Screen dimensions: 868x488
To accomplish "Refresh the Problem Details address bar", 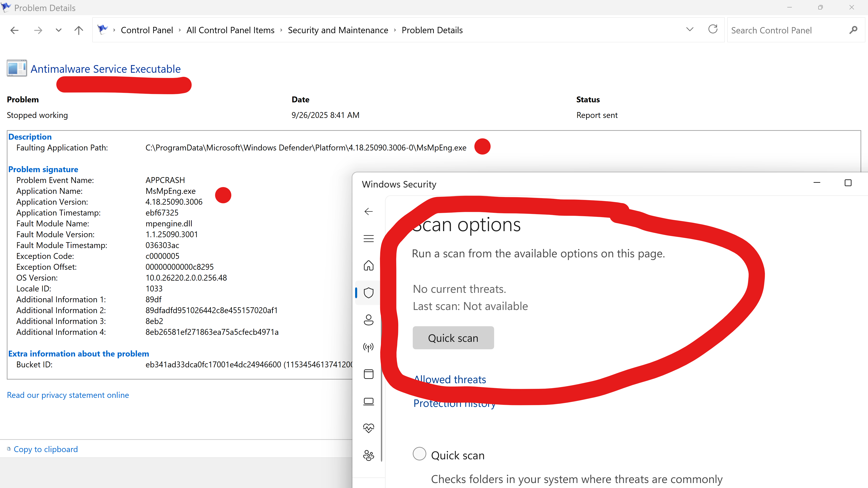I will [x=713, y=30].
